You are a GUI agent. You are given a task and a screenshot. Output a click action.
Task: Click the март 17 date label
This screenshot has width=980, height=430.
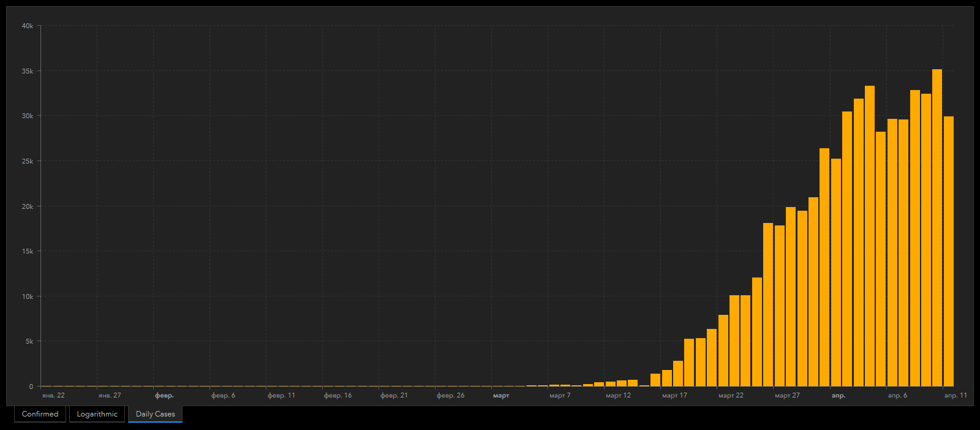(674, 396)
